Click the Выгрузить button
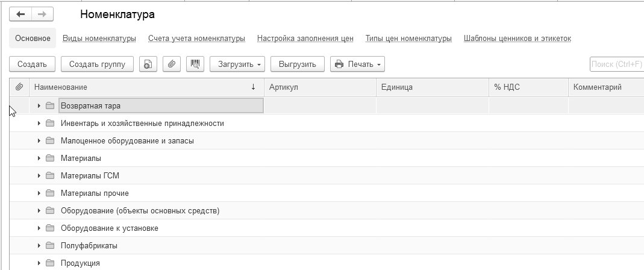 tap(298, 64)
